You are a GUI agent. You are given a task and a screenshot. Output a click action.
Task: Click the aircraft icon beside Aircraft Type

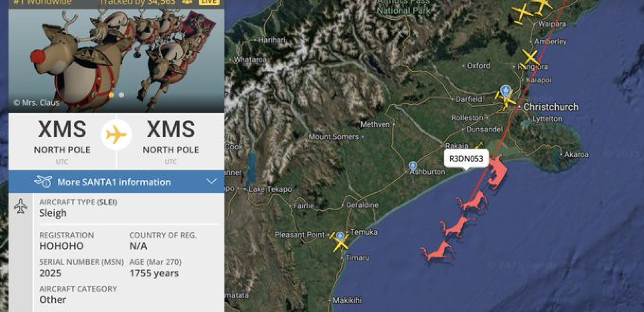coord(20,206)
